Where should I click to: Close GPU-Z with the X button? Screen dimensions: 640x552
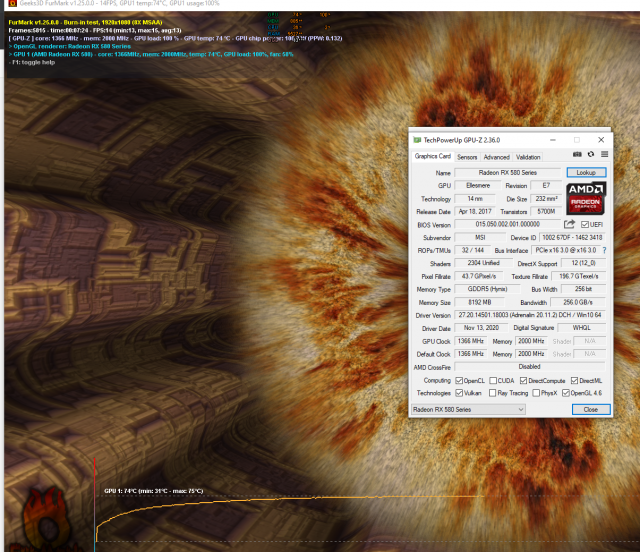coord(601,140)
